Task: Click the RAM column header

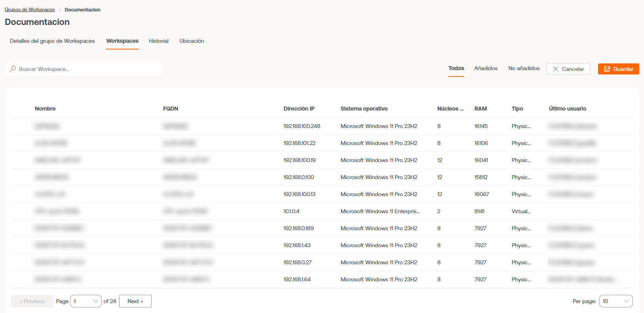Action: pos(481,109)
